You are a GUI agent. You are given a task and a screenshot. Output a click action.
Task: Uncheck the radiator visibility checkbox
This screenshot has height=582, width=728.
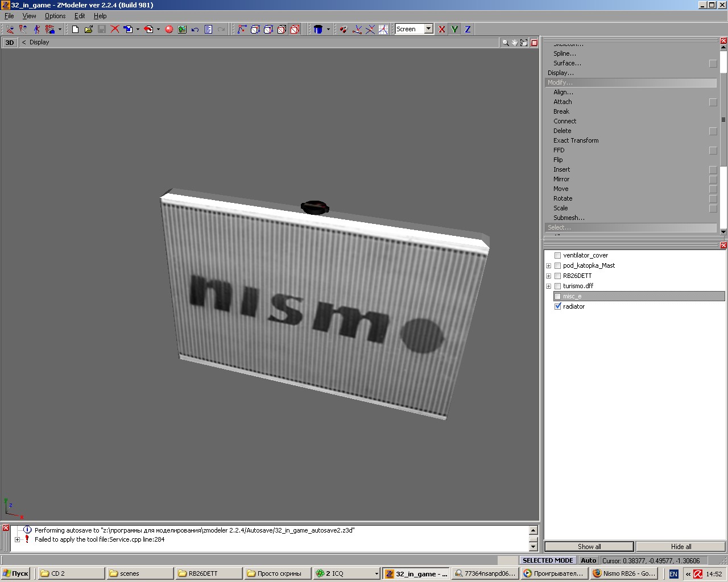pyautogui.click(x=558, y=306)
